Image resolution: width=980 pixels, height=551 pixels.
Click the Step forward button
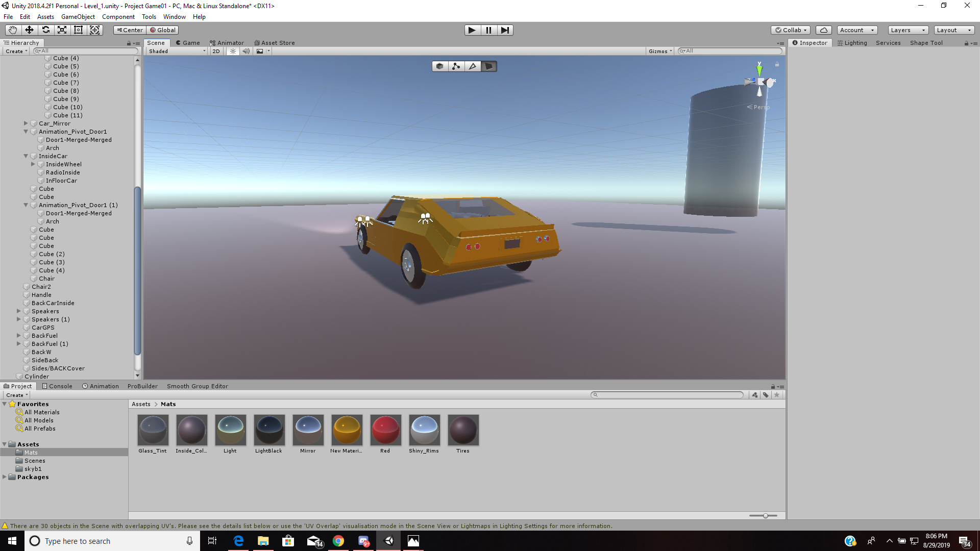point(505,30)
